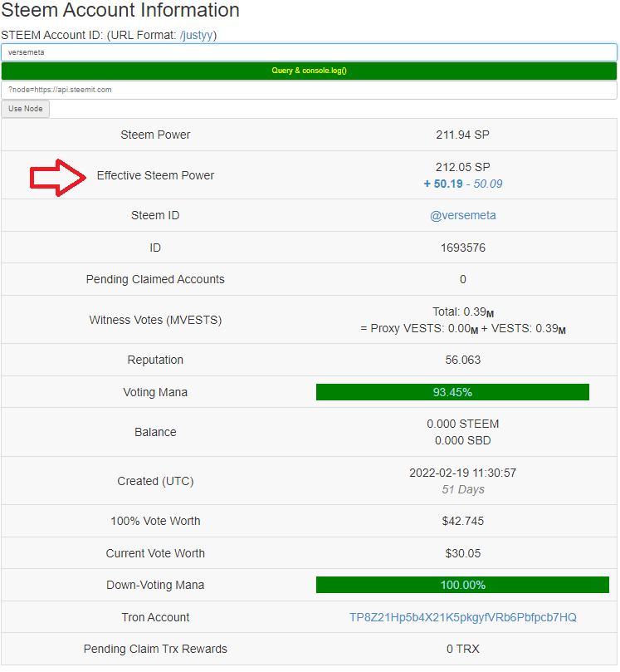Select the 0.000 SBD balance
620x672 pixels.
coord(463,441)
